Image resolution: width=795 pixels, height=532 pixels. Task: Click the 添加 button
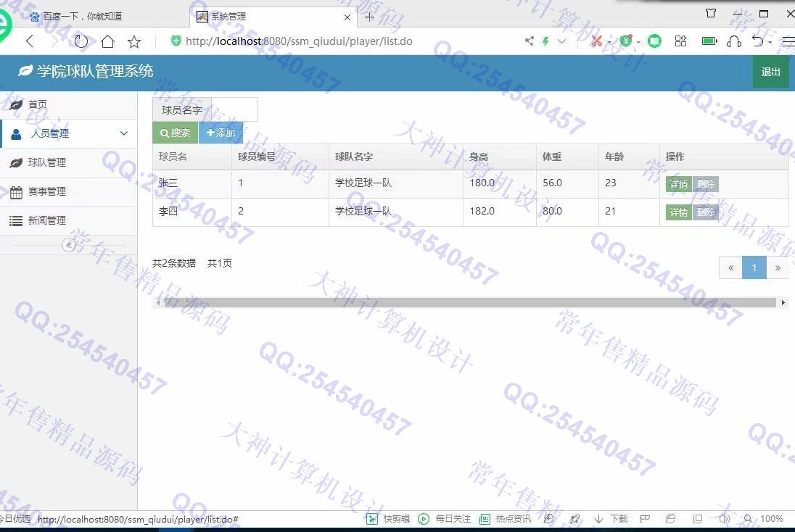(x=221, y=133)
